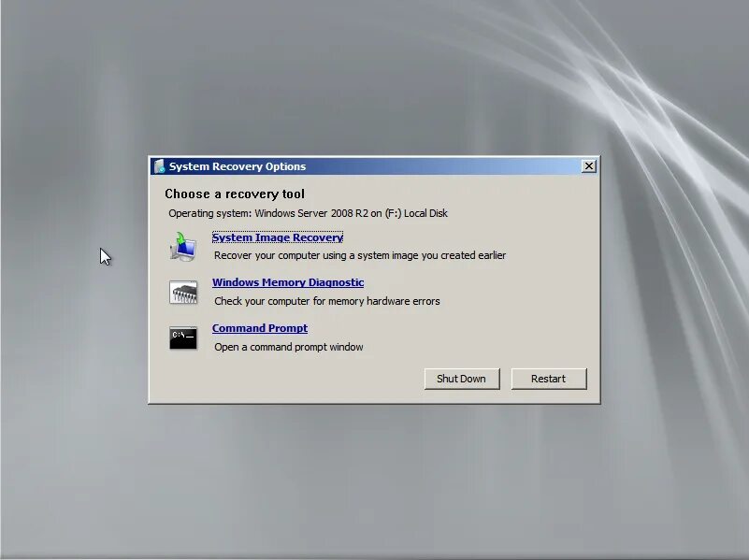Click the Restart button
Image resolution: width=749 pixels, height=560 pixels.
(x=549, y=379)
